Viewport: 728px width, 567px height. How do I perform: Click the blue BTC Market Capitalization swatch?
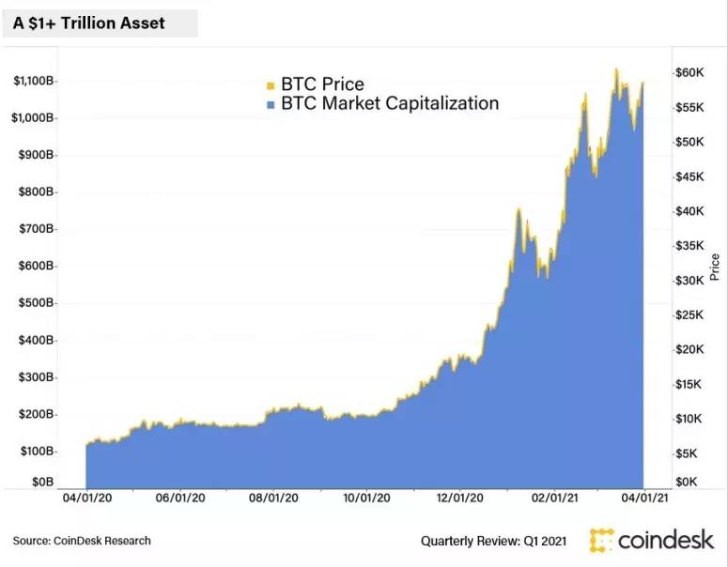point(271,105)
